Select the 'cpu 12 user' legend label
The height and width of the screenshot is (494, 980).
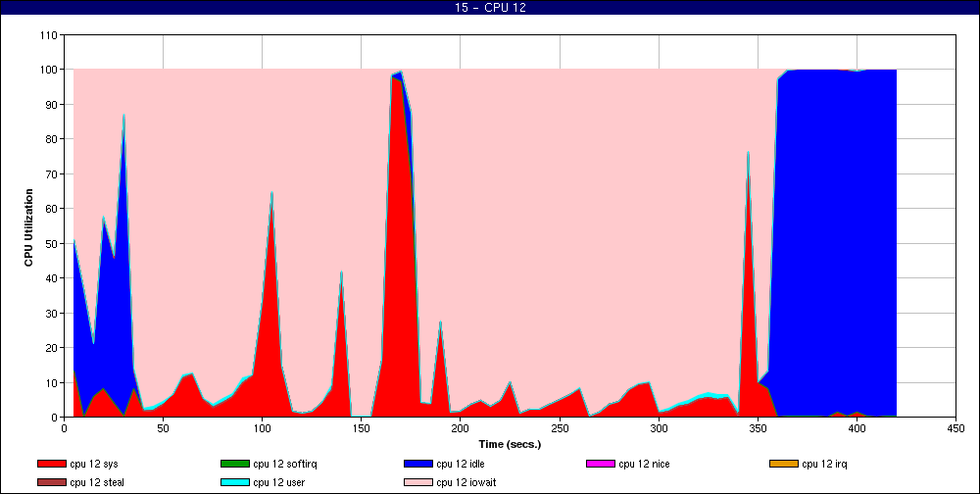[278, 483]
